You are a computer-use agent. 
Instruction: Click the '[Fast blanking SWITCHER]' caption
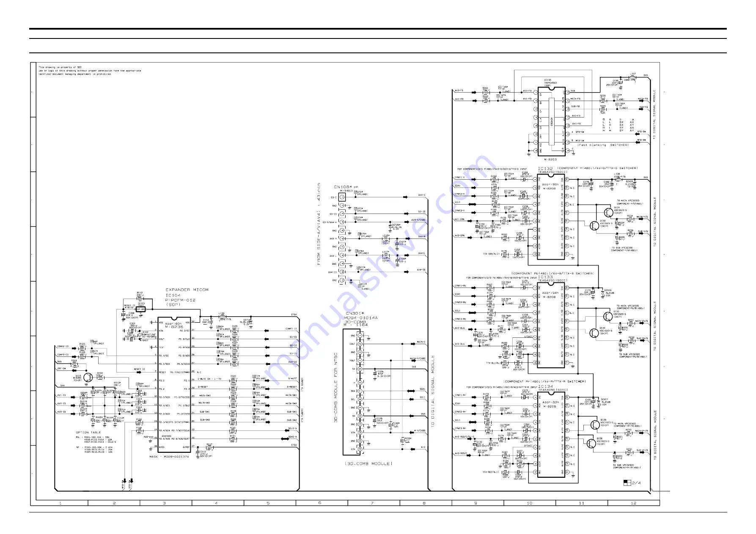click(x=604, y=145)
